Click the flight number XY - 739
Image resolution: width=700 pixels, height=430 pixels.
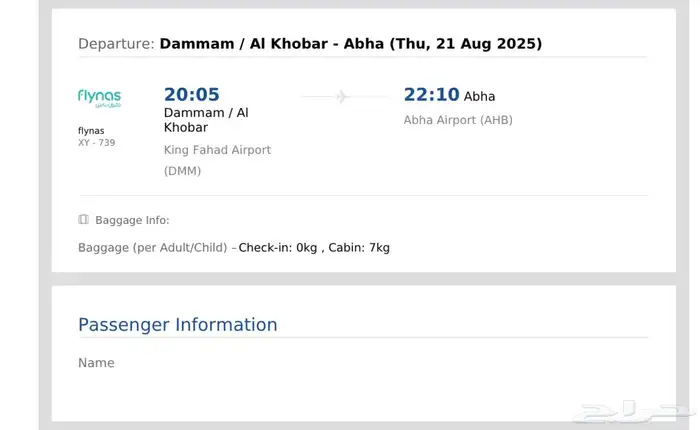tap(96, 142)
